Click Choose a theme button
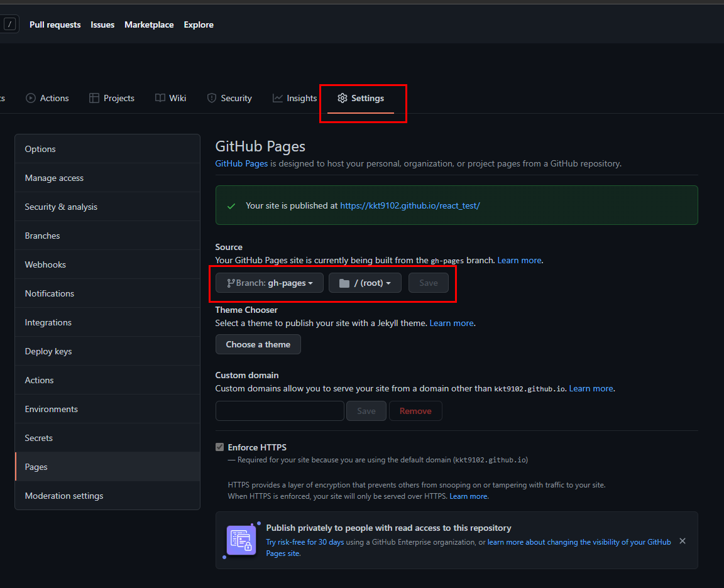The width and height of the screenshot is (724, 588). [x=258, y=344]
